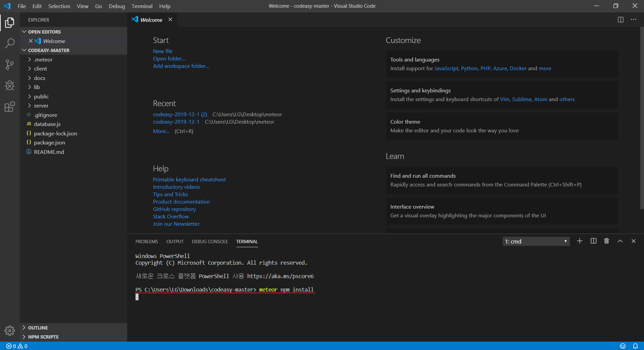644x350 pixels.
Task: Select the Welcome editor tab
Action: [x=152, y=20]
